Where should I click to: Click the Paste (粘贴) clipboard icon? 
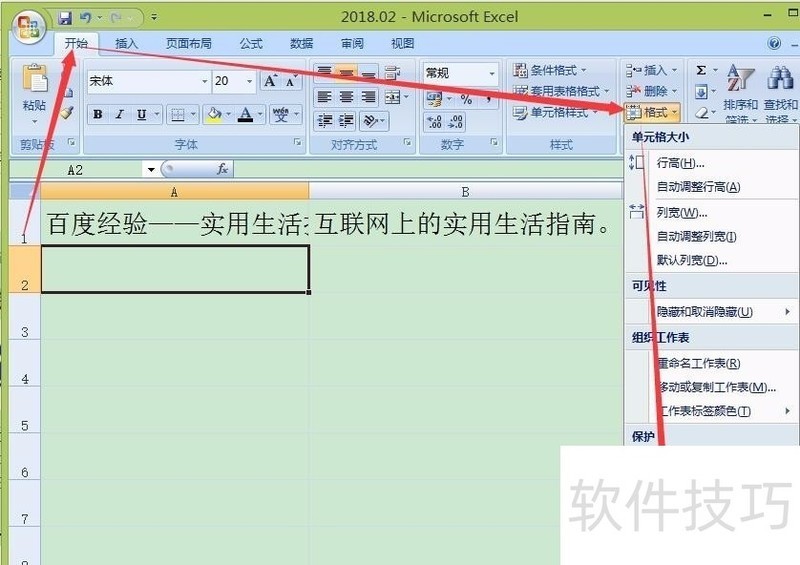pyautogui.click(x=34, y=79)
